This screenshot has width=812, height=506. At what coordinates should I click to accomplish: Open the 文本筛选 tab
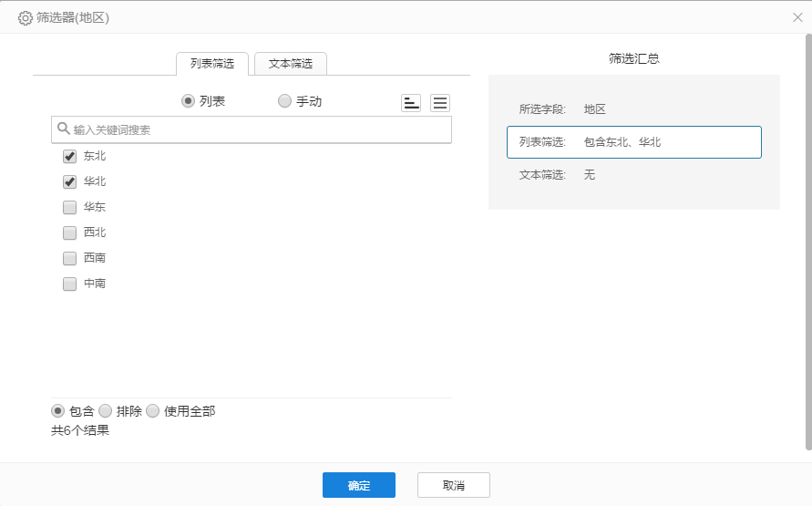pyautogui.click(x=290, y=64)
